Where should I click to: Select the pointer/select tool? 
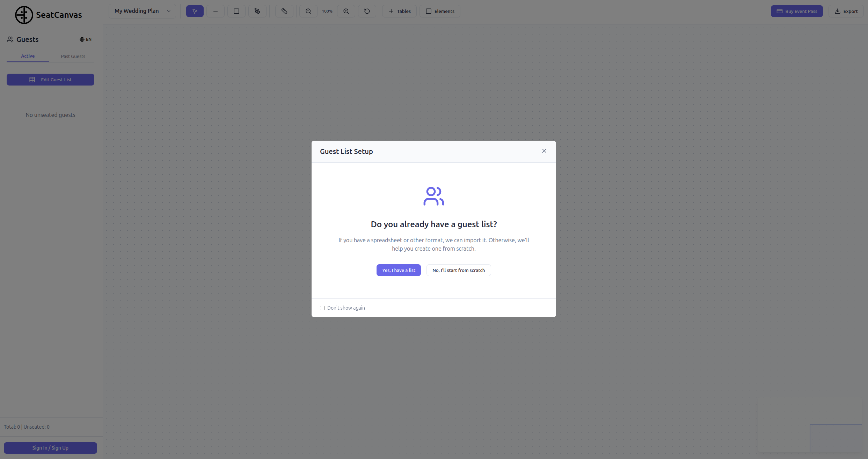(x=195, y=11)
